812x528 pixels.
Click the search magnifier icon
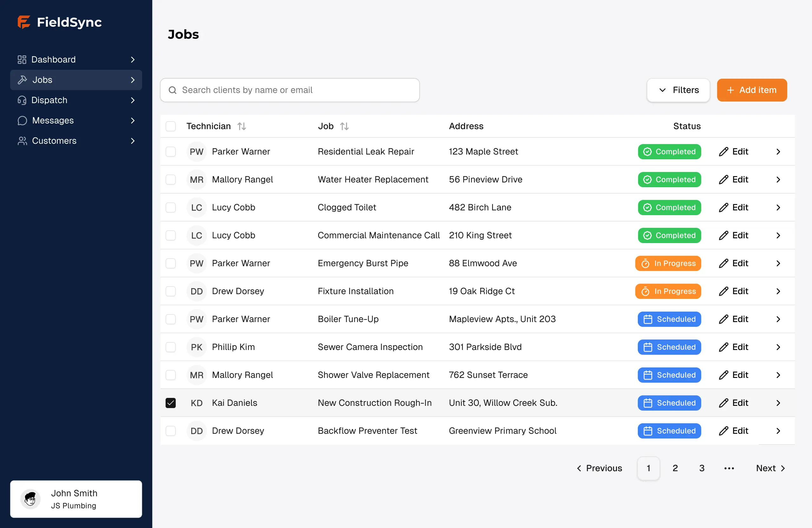173,90
